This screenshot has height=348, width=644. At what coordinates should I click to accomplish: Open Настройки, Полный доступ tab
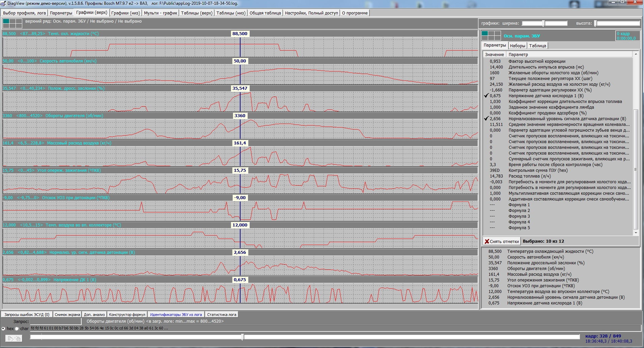311,13
